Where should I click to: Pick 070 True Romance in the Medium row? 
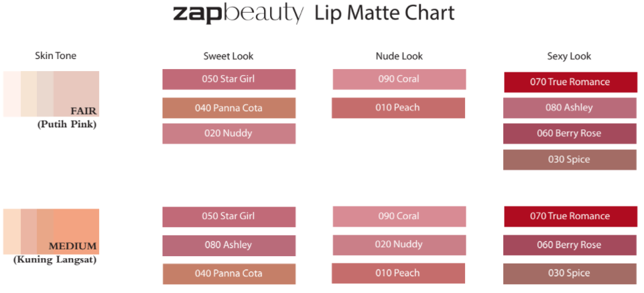(570, 217)
